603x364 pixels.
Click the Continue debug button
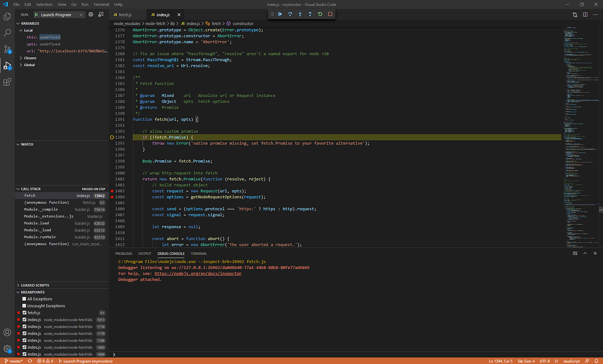click(280, 14)
